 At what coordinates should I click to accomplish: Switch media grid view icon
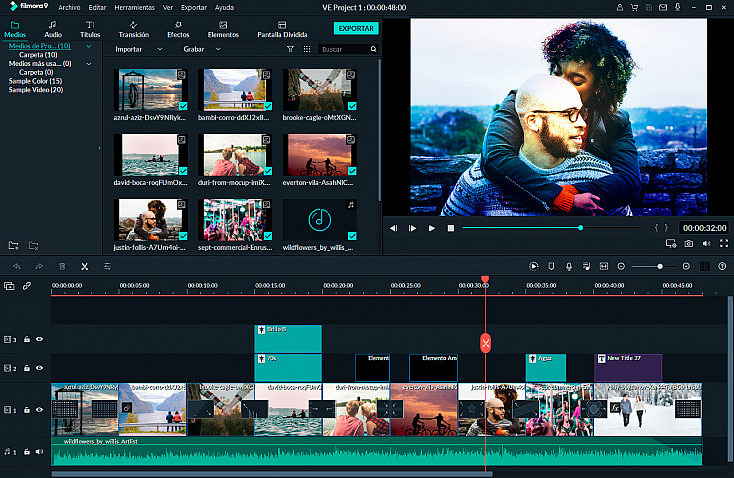(307, 49)
